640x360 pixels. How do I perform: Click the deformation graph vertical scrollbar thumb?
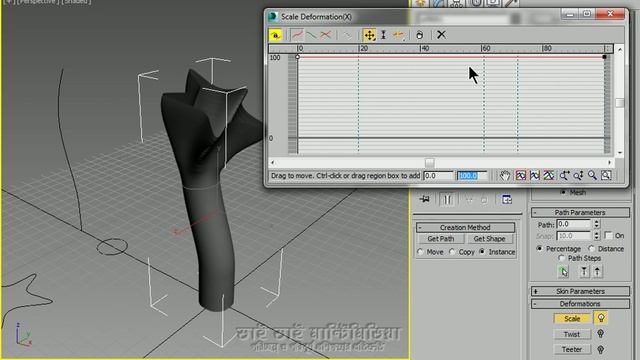tap(620, 103)
